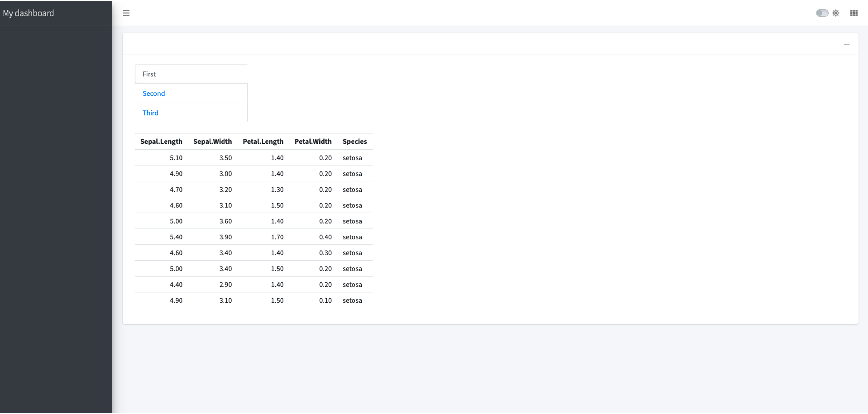Toggle the dark mode switch

pyautogui.click(x=822, y=13)
